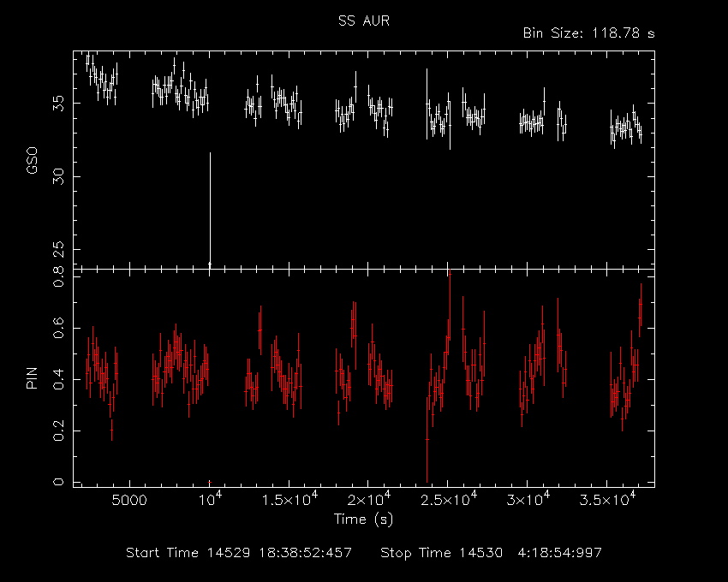Click the 0 tick label on PIN axis
Viewport: 728px width, 582px height.
58,482
